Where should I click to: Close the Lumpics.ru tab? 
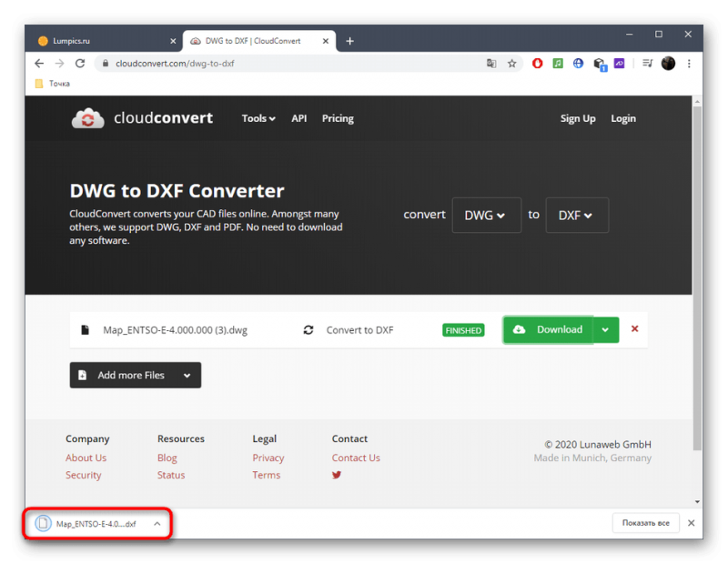coord(173,41)
